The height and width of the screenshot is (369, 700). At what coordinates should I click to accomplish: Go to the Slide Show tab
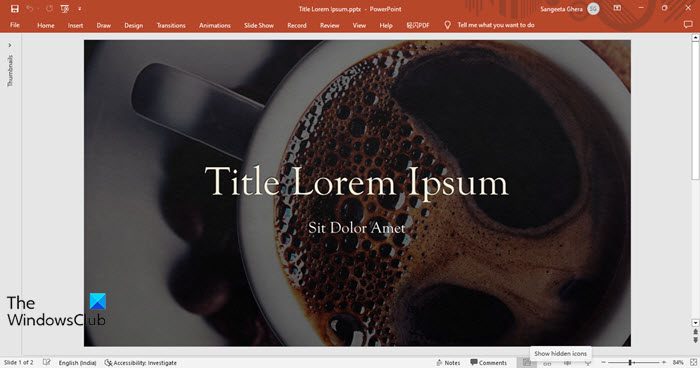click(259, 25)
